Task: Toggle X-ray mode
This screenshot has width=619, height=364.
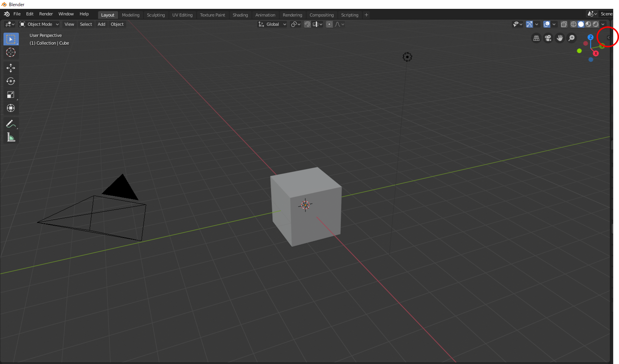Action: tap(564, 24)
